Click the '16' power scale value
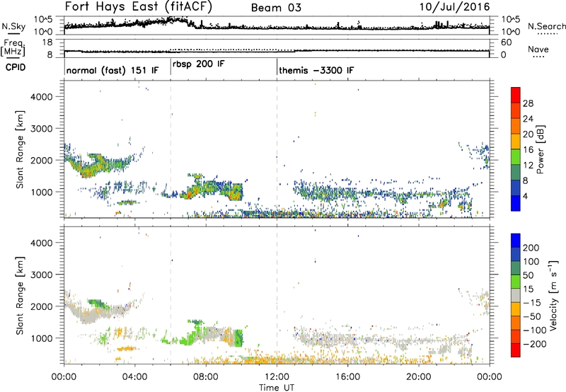This screenshot has width=566, height=392. pos(528,150)
